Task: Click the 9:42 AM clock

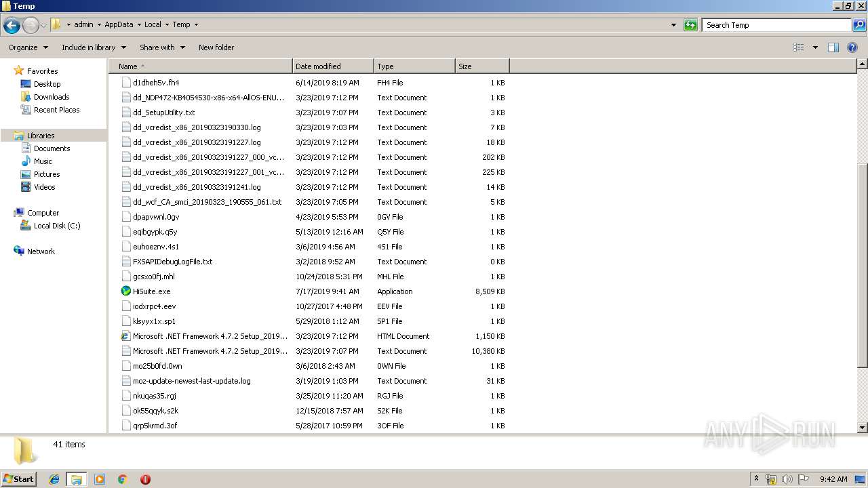Action: pyautogui.click(x=833, y=479)
